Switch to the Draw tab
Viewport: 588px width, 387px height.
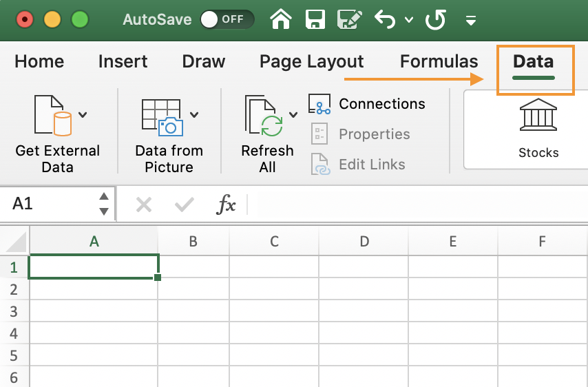[204, 61]
